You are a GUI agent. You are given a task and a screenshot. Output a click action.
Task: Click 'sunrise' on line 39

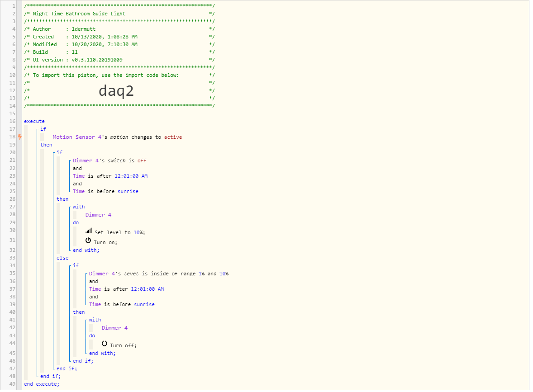coord(144,305)
